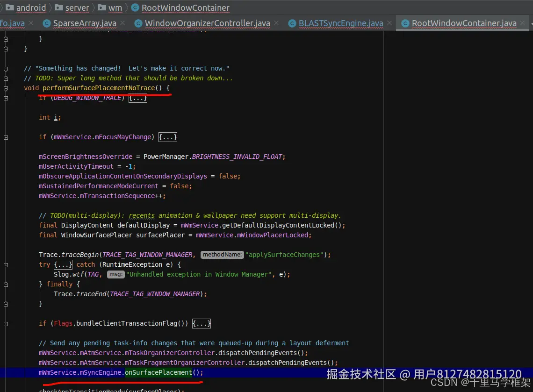
Task: Toggle gutter fold at bundleClientTransactionFlag line
Action: click(6, 324)
